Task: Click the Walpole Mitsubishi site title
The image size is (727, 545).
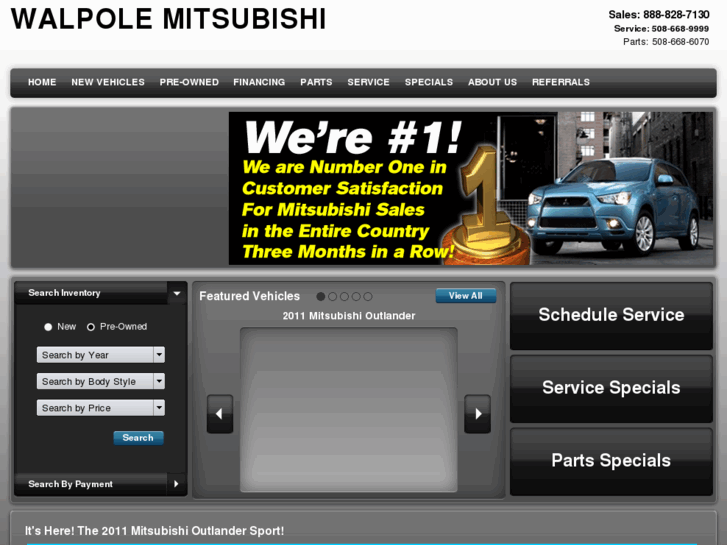Action: [x=168, y=19]
